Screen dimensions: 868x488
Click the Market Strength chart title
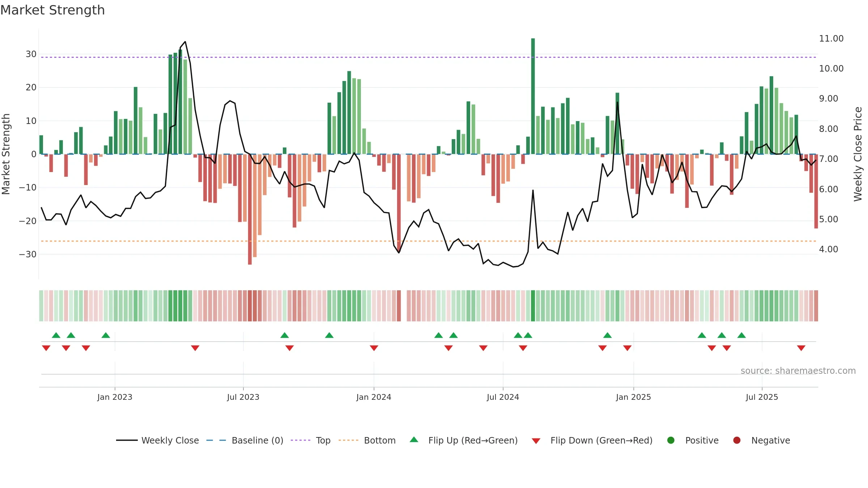52,10
